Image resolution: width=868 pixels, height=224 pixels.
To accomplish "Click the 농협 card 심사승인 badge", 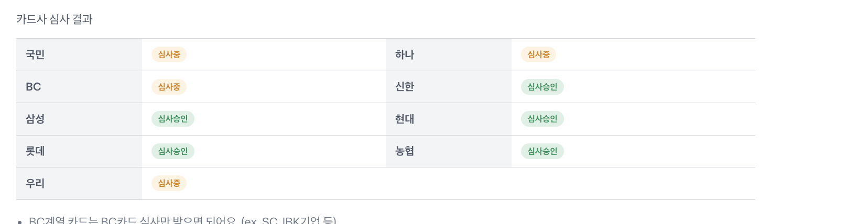I will [542, 151].
